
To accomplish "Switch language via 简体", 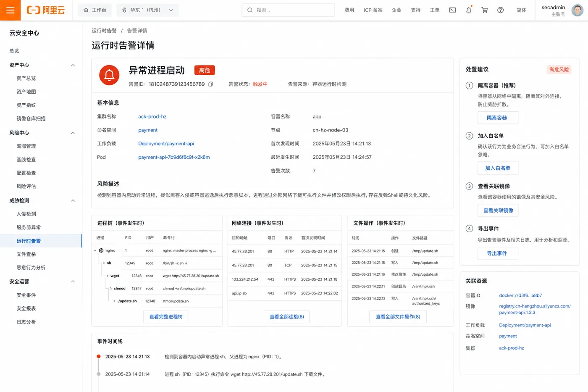I will tap(521, 10).
